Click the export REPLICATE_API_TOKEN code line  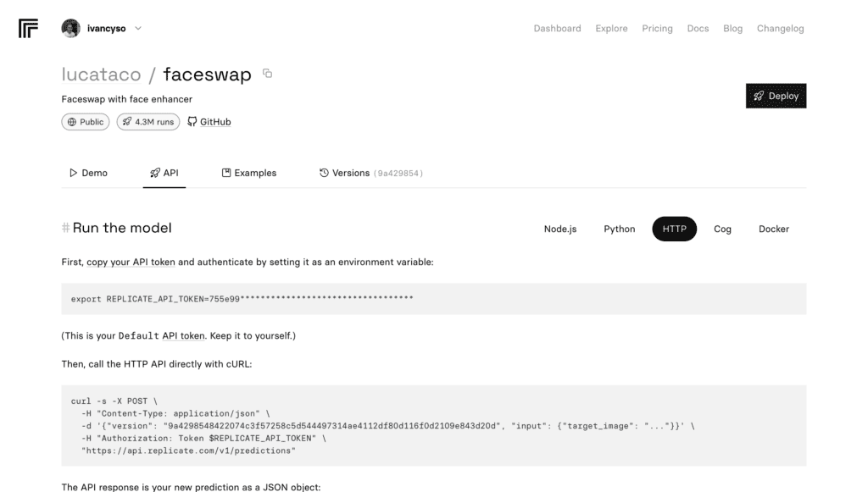242,299
